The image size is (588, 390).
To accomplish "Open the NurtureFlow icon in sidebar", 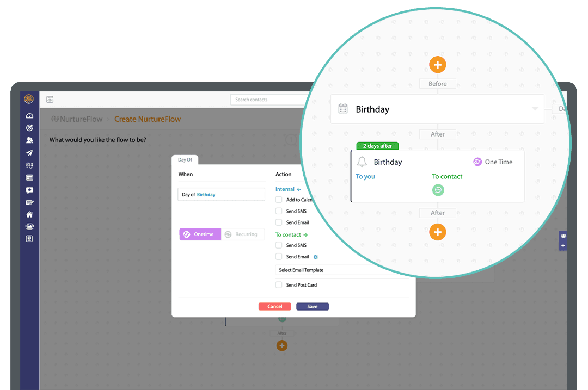I will tap(29, 165).
